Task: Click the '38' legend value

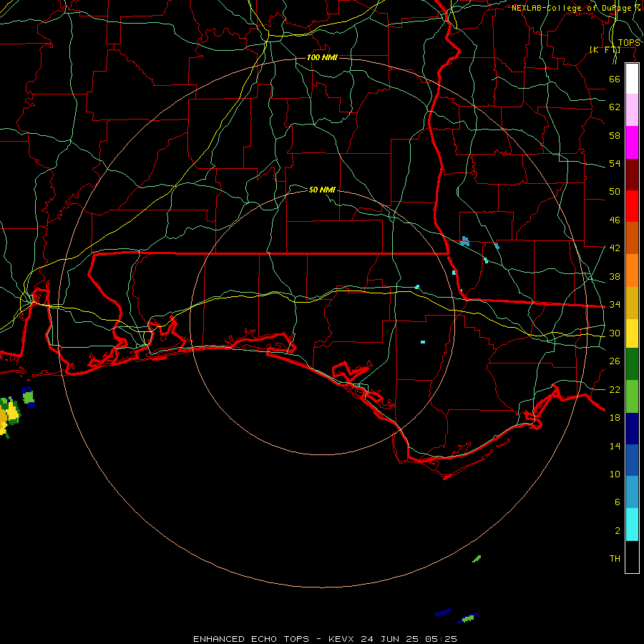Action: point(615,276)
